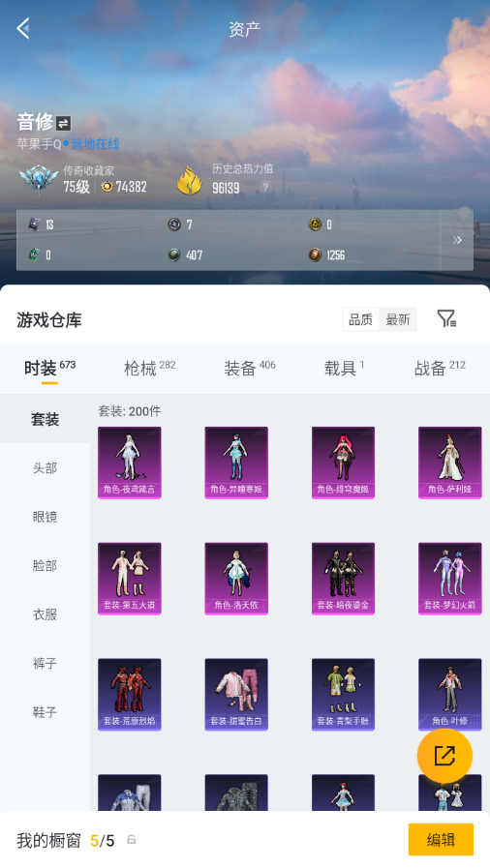Tap the 套装: 200件 count label
The width and height of the screenshot is (490, 868).
coord(130,411)
